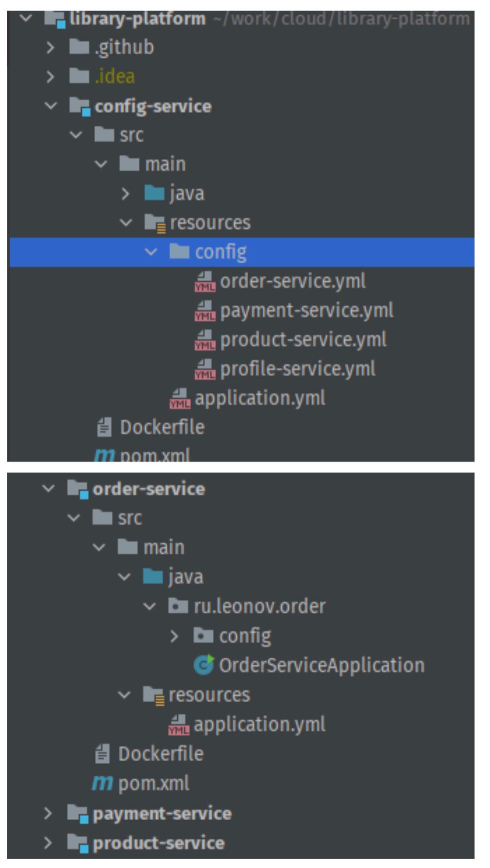490x868 pixels.
Task: Collapse resources chevron under order-service
Action: point(124,695)
